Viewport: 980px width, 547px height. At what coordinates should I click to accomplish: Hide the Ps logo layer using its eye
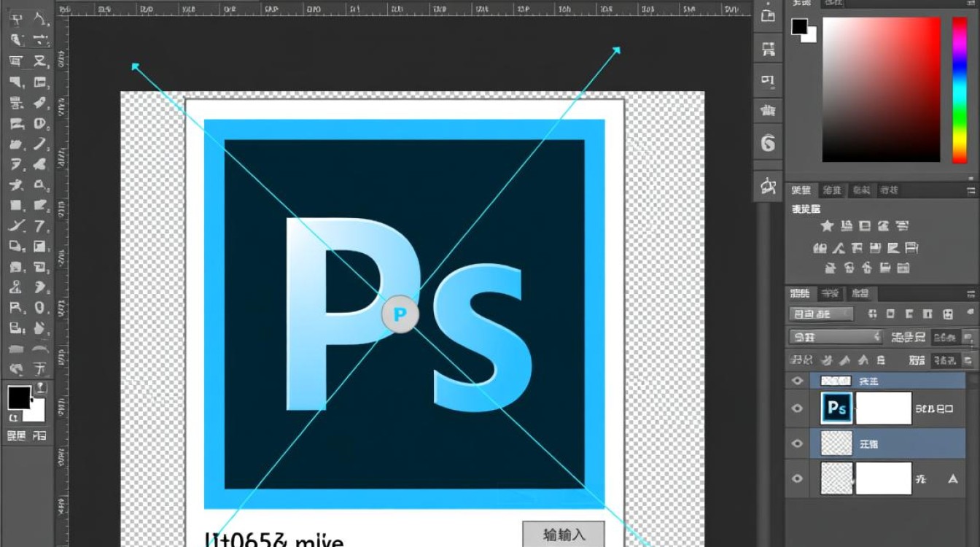(x=797, y=408)
